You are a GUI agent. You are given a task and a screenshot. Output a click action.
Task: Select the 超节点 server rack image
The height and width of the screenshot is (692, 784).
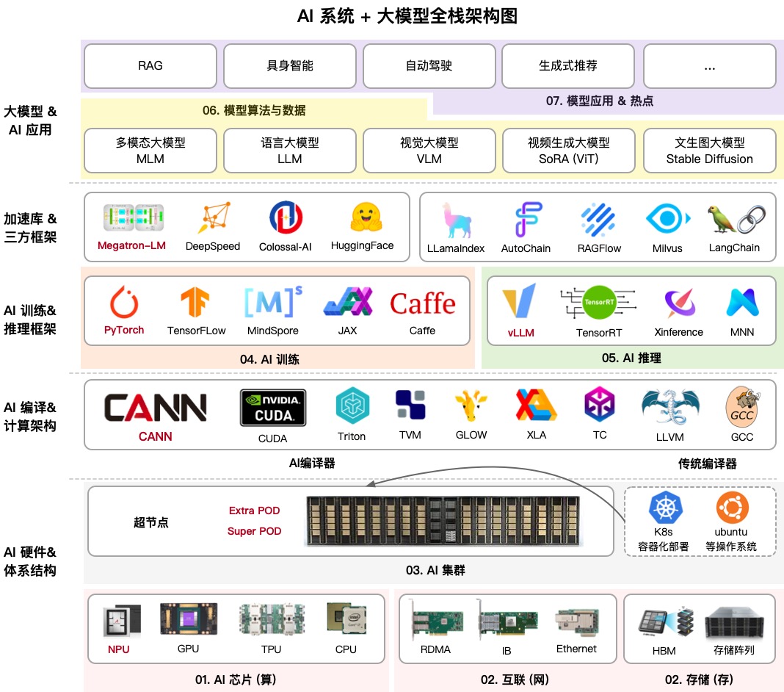444,522
